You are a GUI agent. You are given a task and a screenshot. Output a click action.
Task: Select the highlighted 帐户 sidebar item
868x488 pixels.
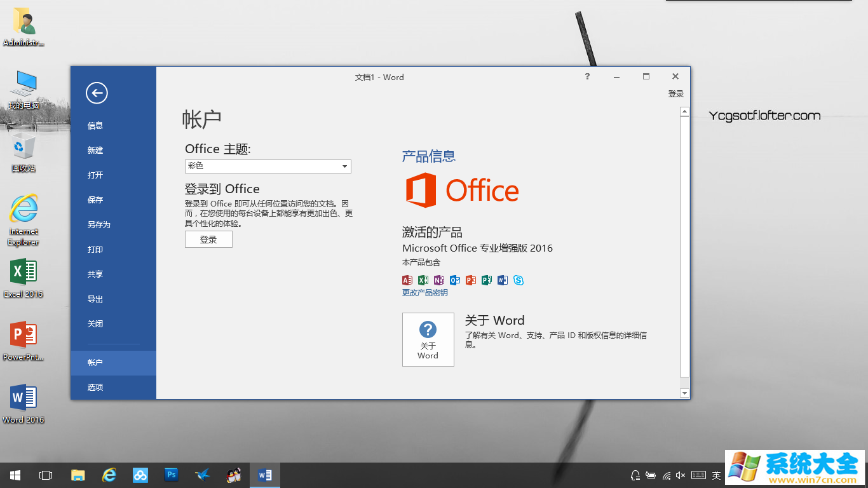coord(113,363)
